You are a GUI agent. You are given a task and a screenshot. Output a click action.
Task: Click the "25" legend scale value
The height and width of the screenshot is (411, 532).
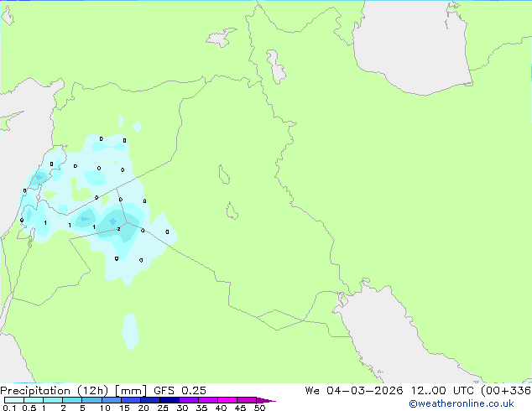click(x=163, y=408)
